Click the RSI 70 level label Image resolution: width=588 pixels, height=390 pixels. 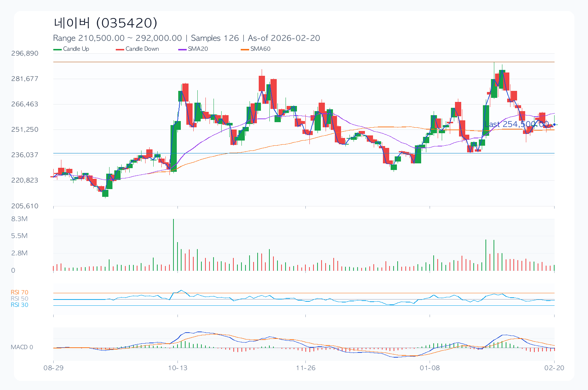(19, 292)
